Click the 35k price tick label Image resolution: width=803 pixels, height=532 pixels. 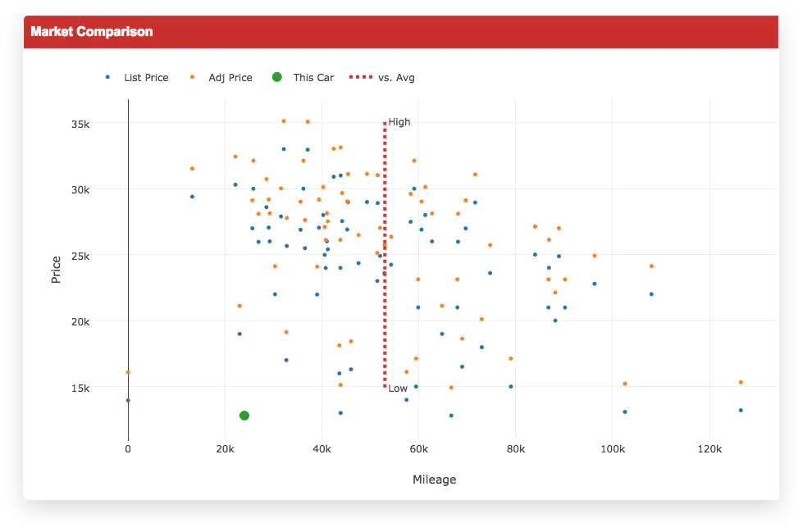[80, 124]
